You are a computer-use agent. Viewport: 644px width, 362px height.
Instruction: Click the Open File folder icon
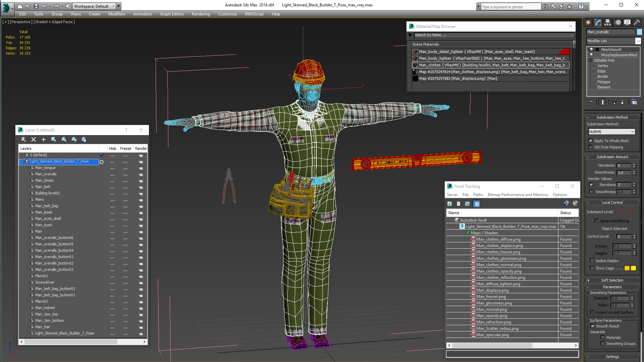28,6
